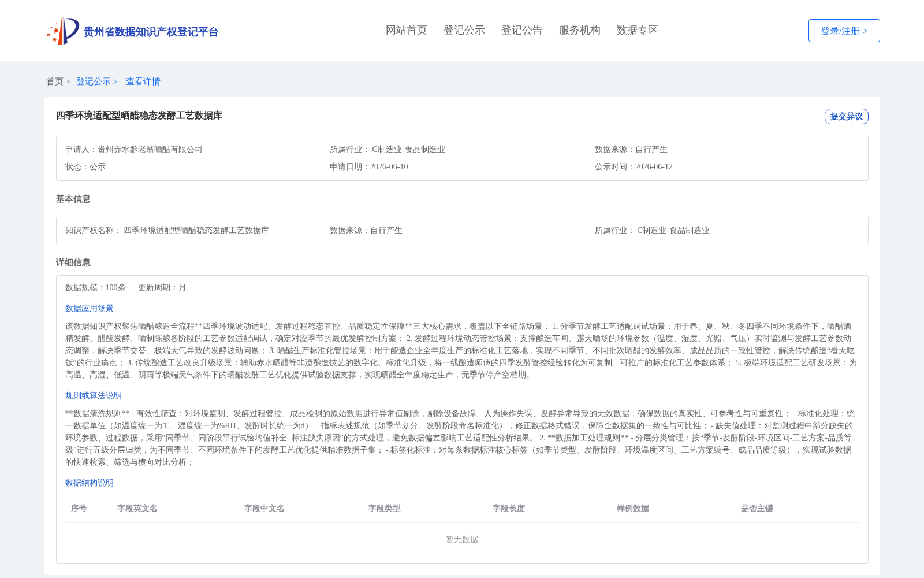924x578 pixels.
Task: Click 查看详情 breadcrumb
Action: point(143,81)
